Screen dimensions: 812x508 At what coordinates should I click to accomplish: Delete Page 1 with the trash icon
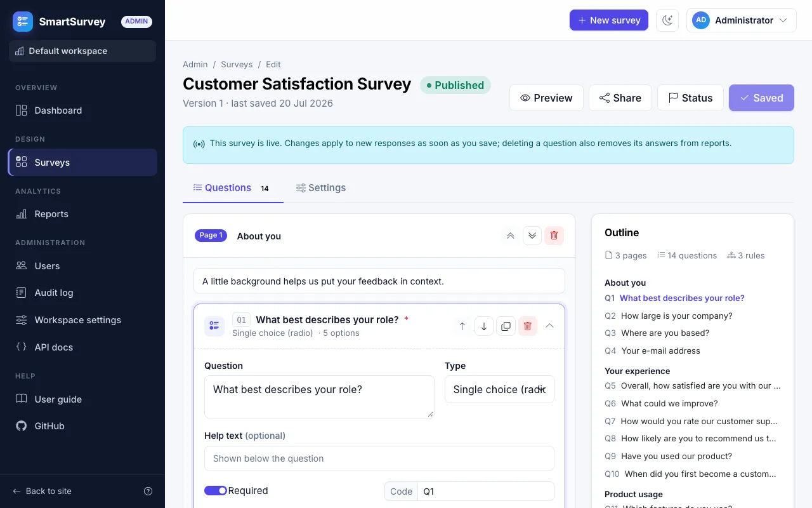click(554, 236)
